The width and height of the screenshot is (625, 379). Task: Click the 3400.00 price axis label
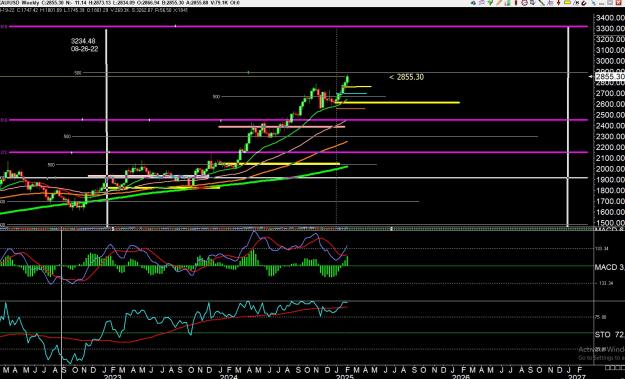pyautogui.click(x=609, y=18)
